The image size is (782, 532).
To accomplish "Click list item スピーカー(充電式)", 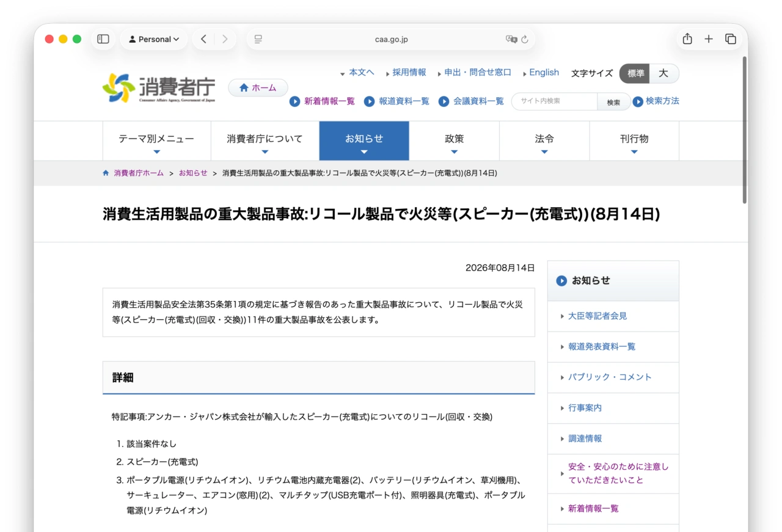I will point(163,462).
